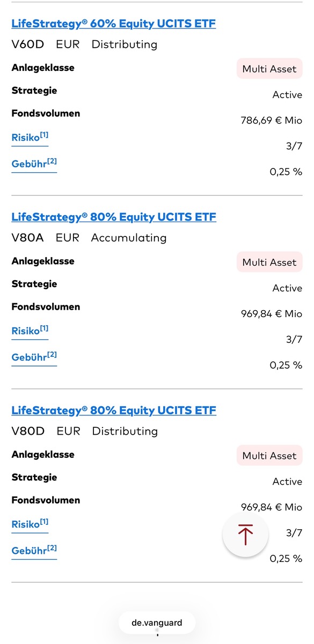314x644 pixels.
Task: Click Gebühr footnote link under V80A
Action: point(34,357)
